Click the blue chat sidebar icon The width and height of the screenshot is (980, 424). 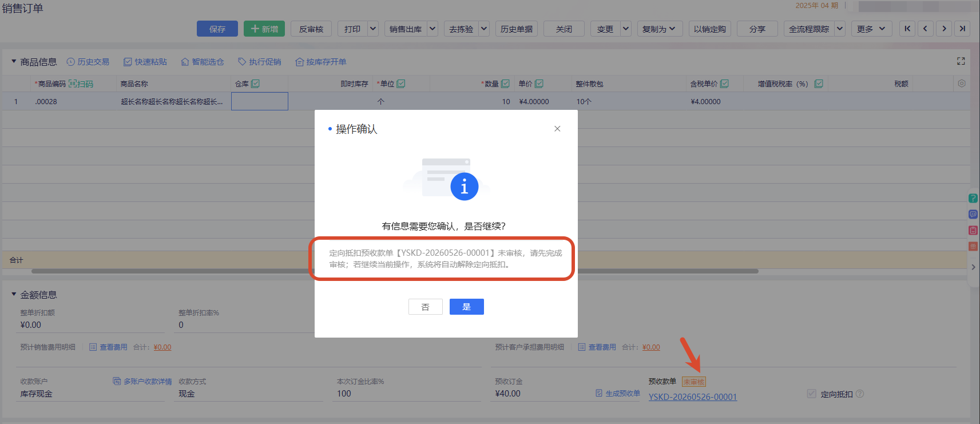(x=973, y=215)
